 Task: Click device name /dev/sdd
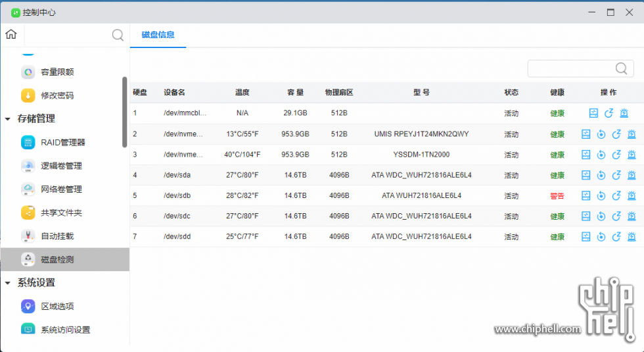click(x=177, y=236)
